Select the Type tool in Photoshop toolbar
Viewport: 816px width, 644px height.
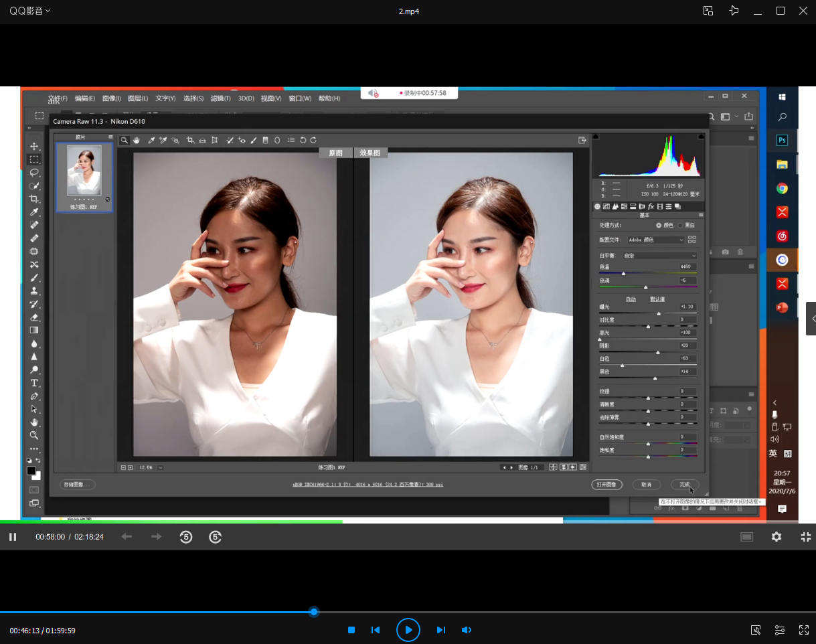pyautogui.click(x=34, y=383)
